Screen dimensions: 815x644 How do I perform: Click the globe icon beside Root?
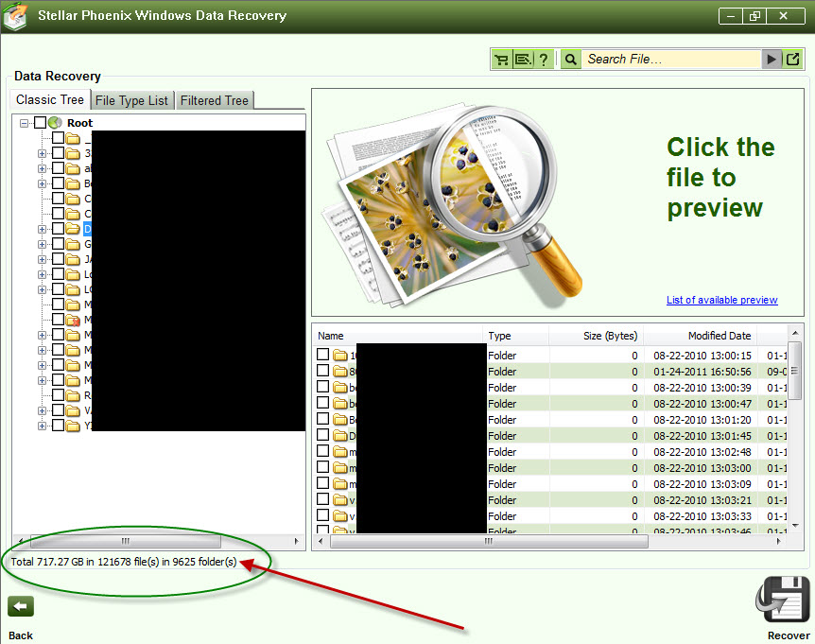point(55,123)
